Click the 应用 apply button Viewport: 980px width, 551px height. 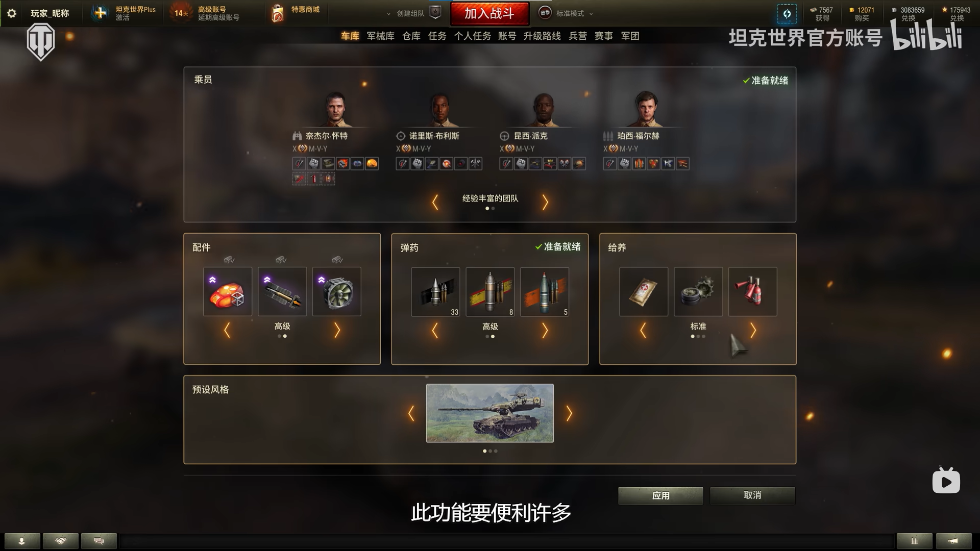pyautogui.click(x=660, y=495)
